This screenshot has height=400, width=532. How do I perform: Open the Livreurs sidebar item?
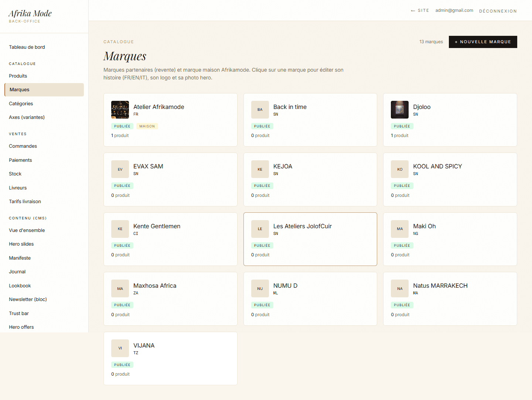click(x=44, y=188)
